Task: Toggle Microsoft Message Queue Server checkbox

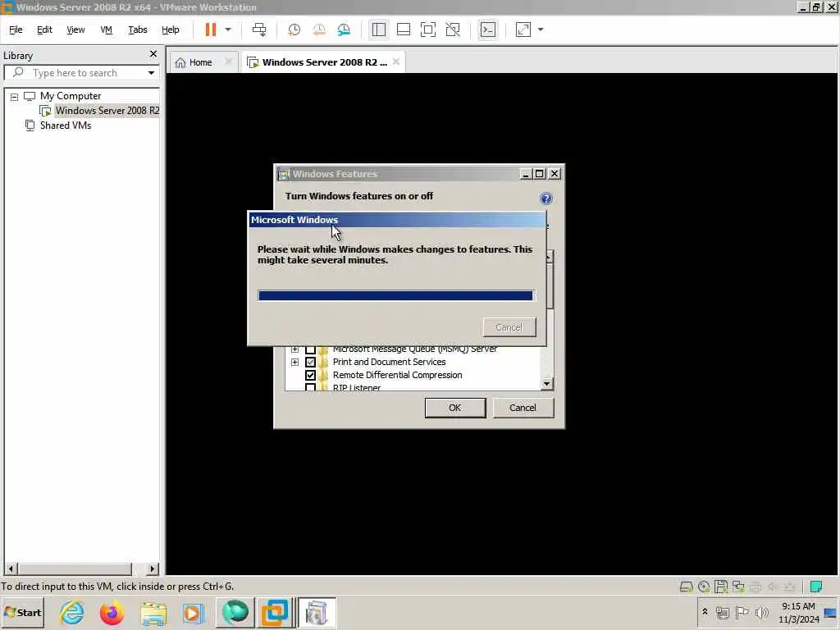Action: pyautogui.click(x=310, y=349)
